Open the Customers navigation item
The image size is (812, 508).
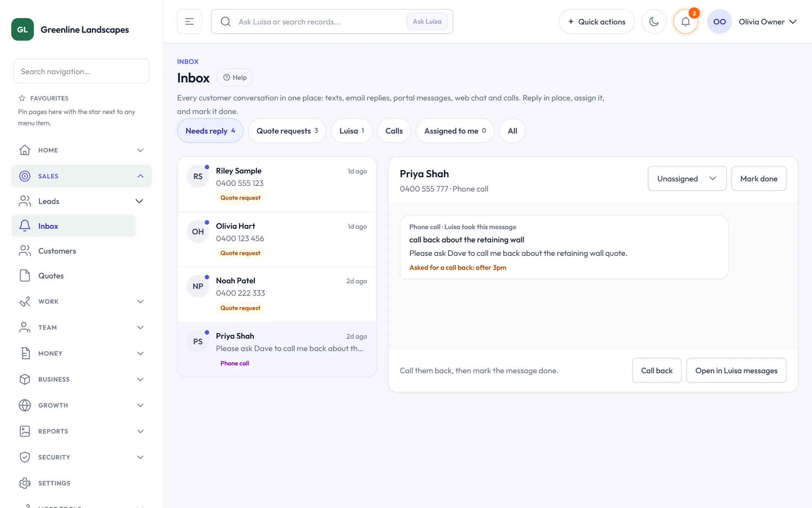pos(74,251)
